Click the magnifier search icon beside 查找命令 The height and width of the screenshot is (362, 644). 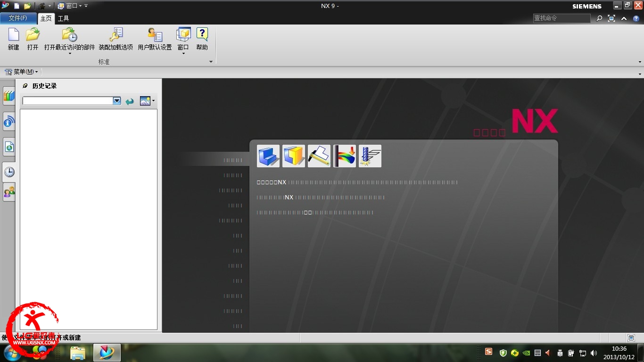tap(599, 18)
